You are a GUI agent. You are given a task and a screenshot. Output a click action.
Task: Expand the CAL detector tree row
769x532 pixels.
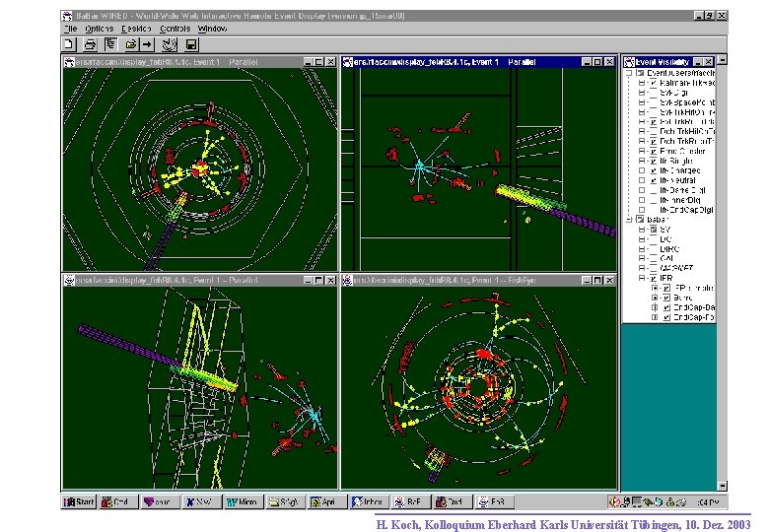[x=642, y=259]
